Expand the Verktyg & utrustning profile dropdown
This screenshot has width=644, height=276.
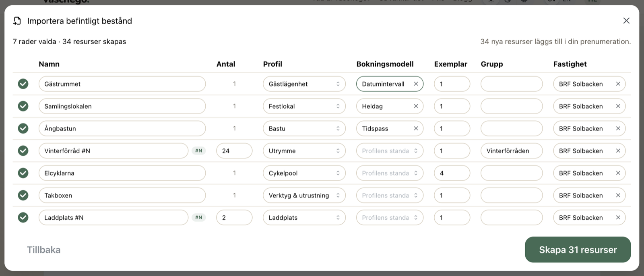(x=304, y=196)
